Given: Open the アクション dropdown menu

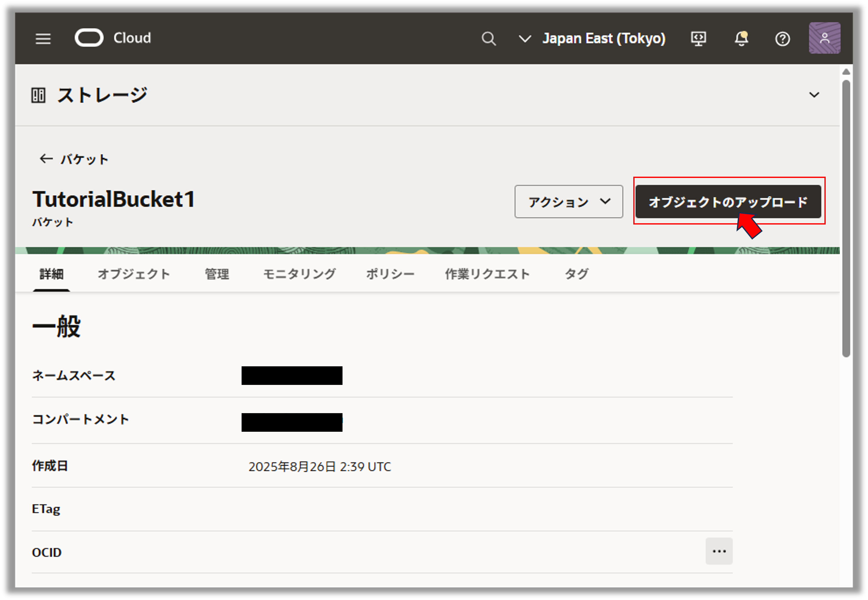Looking at the screenshot, I should coord(569,202).
